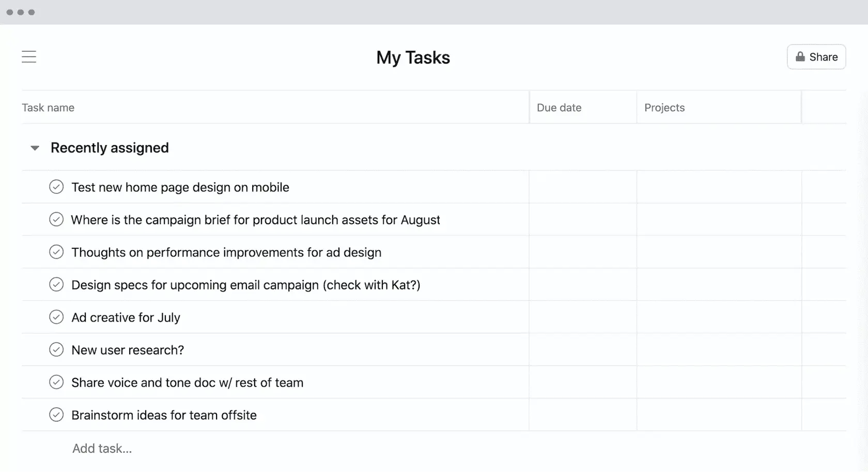Open "Share voice and tone doc" task name
Viewport: 868px width, 472px height.
(x=188, y=383)
